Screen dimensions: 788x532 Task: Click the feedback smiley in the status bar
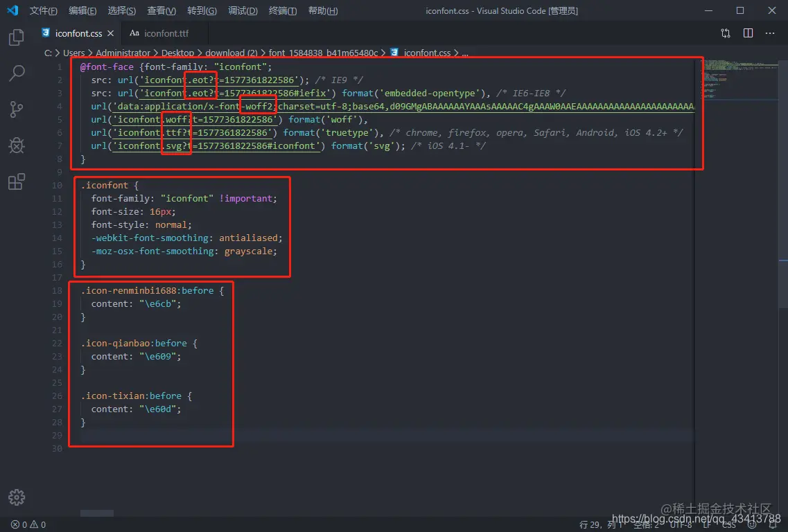click(x=752, y=524)
